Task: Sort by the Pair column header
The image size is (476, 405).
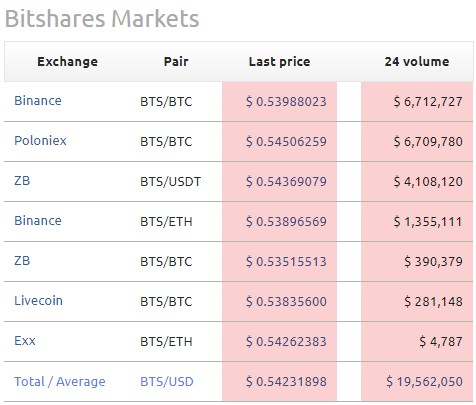Action: (176, 62)
